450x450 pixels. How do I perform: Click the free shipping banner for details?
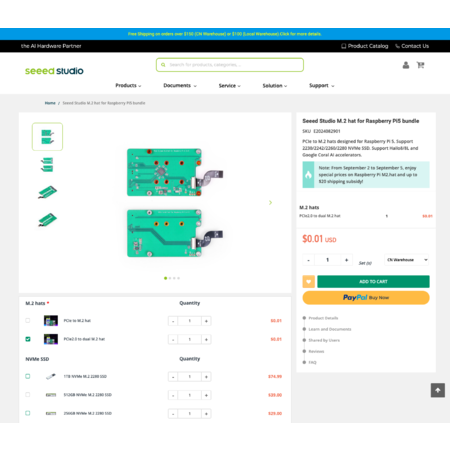(x=225, y=34)
